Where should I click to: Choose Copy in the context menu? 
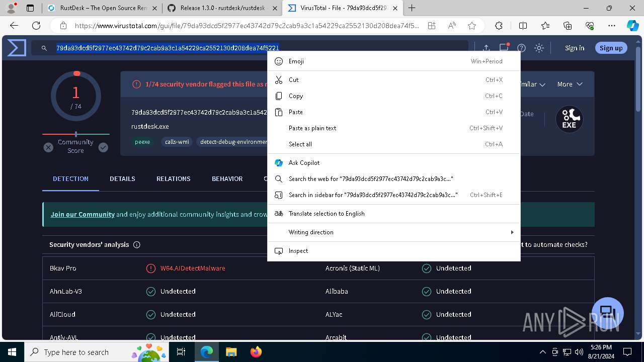pyautogui.click(x=393, y=96)
